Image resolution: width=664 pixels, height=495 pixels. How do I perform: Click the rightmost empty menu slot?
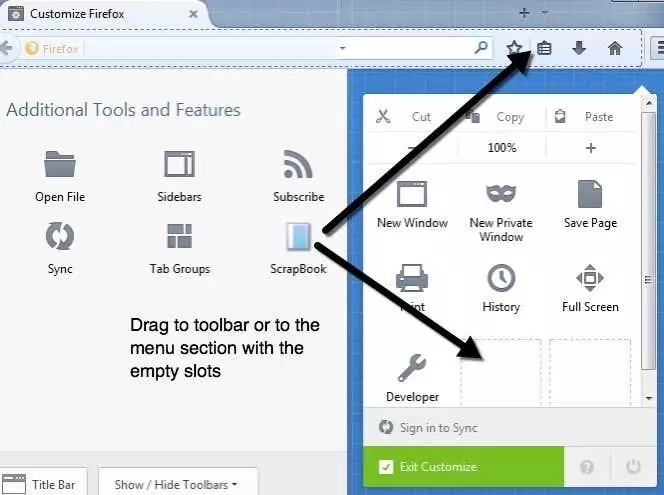(590, 373)
